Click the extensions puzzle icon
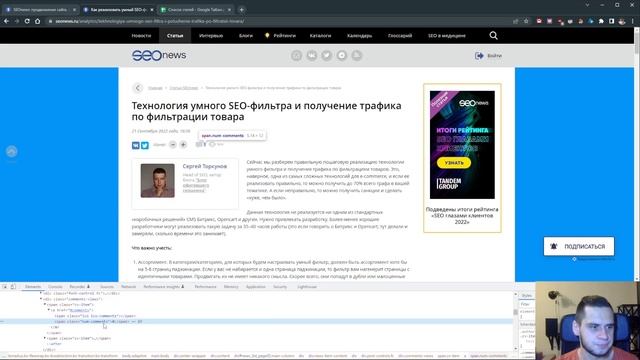 (x=601, y=21)
